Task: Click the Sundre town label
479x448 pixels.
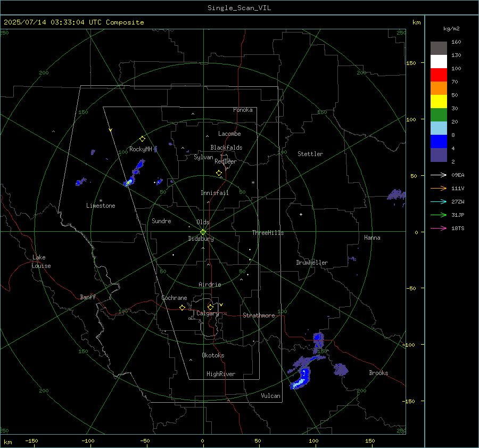Action: (x=161, y=221)
